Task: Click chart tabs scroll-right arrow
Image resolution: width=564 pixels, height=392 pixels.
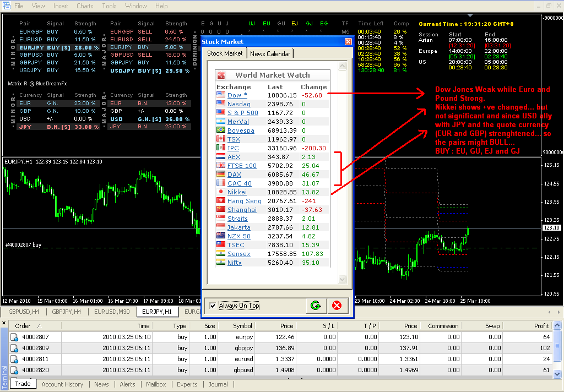Action: pos(558,312)
